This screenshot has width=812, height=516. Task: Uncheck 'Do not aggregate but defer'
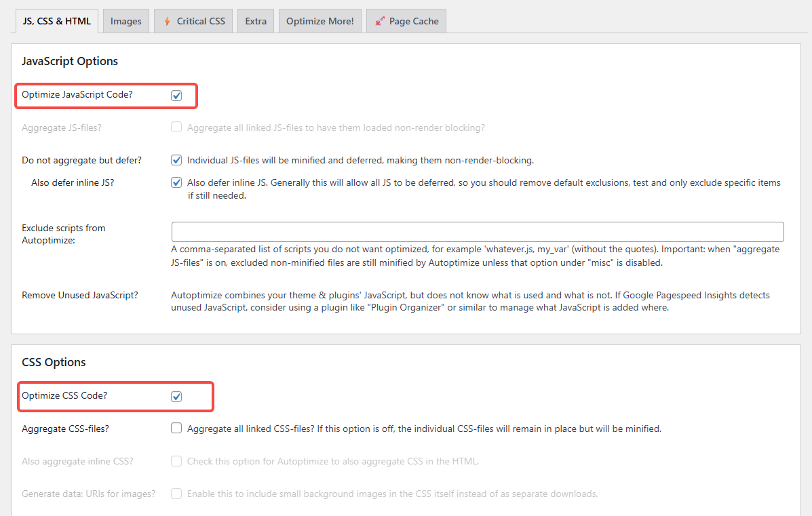[x=176, y=160]
